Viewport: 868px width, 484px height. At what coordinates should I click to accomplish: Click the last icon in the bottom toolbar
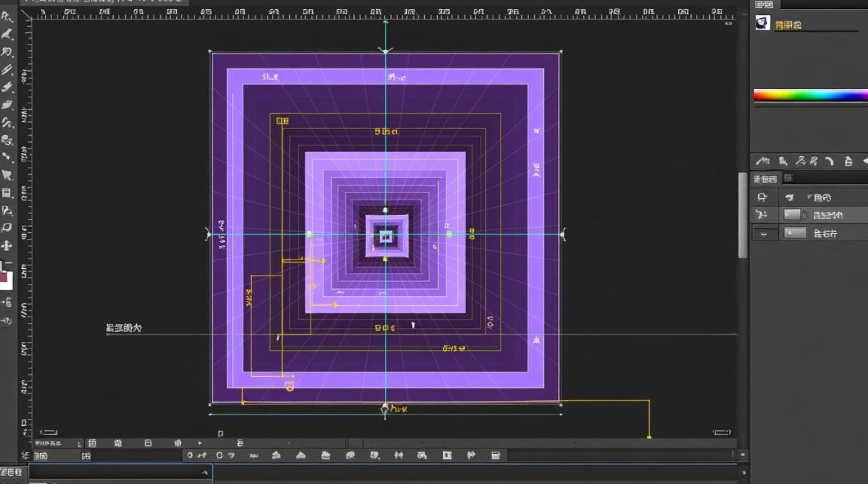[x=495, y=456]
